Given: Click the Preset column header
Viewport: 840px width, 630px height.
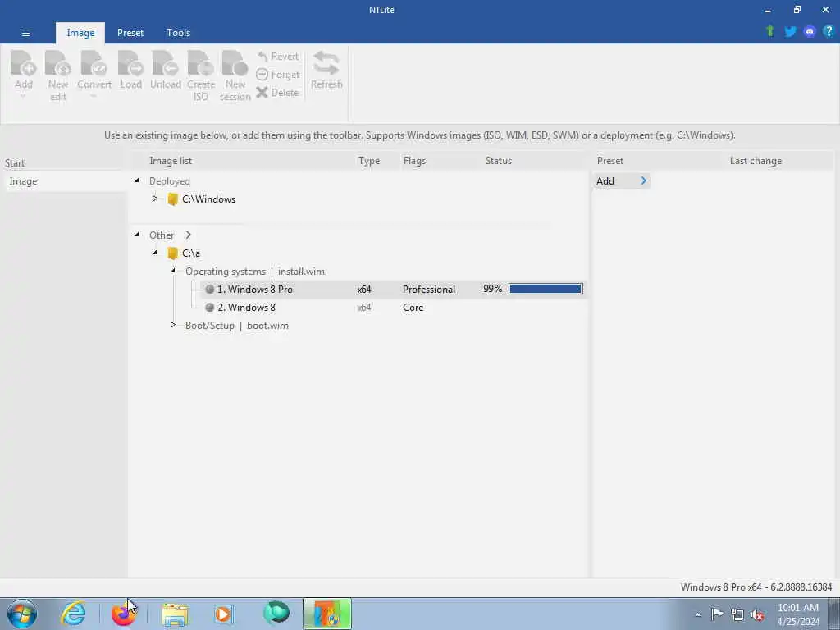Looking at the screenshot, I should 609,161.
